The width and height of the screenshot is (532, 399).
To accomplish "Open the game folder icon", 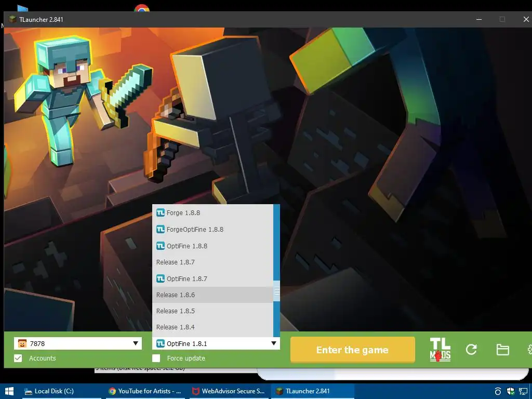I will pos(502,350).
